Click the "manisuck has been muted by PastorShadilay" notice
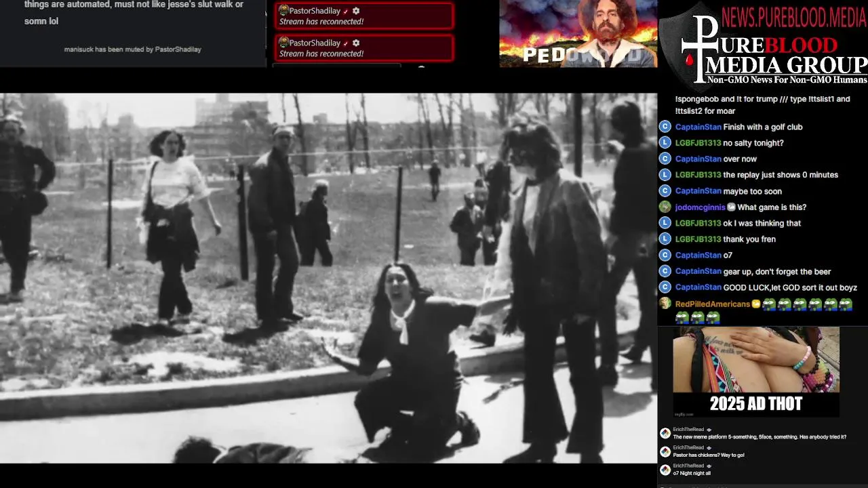Screen dimensions: 868x488 132,49
